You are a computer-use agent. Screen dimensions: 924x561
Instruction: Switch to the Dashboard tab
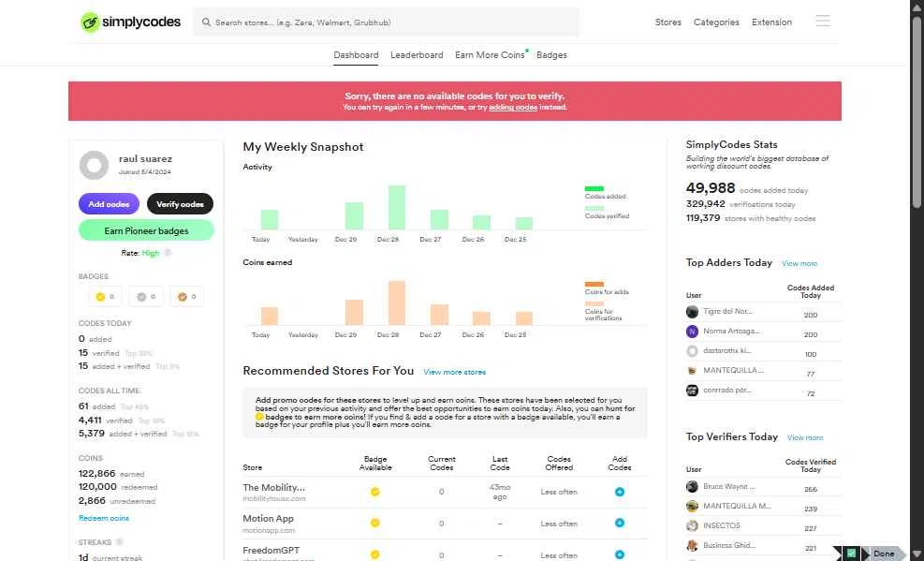pos(356,55)
